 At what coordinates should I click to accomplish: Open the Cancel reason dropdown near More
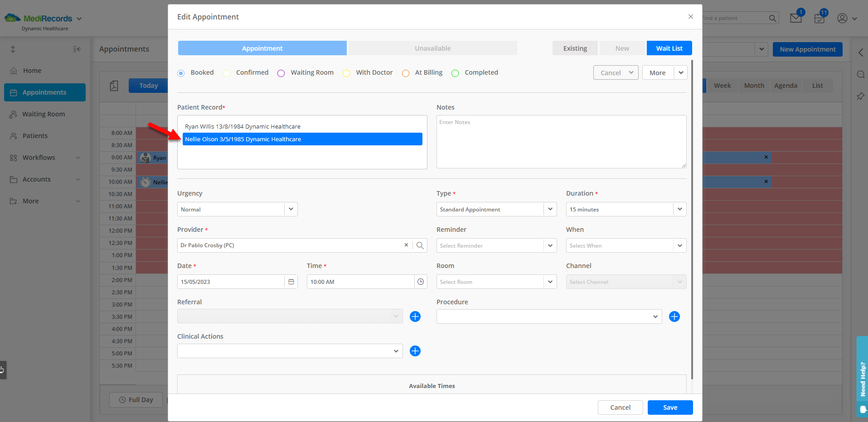click(616, 72)
